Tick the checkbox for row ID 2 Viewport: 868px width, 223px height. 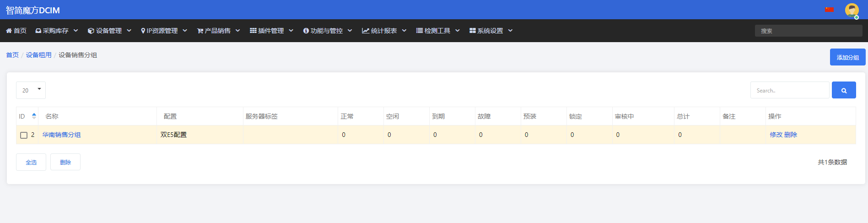pyautogui.click(x=24, y=135)
